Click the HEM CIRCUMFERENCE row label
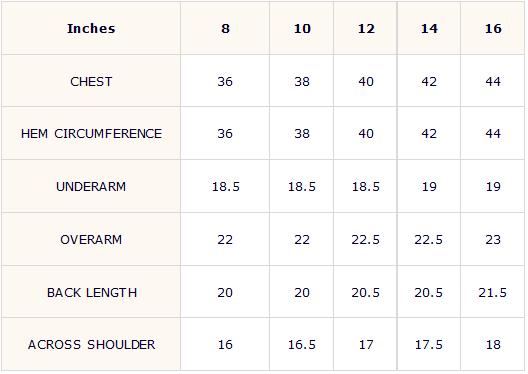528x374 pixels. point(91,134)
